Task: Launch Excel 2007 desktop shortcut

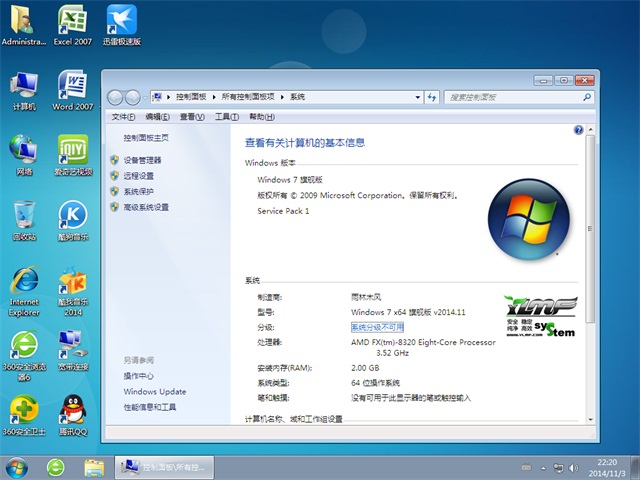Action: click(73, 26)
